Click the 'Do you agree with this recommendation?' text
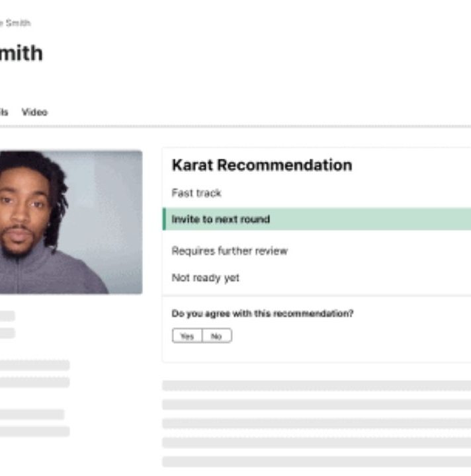This screenshot has width=471, height=476. pos(263,313)
